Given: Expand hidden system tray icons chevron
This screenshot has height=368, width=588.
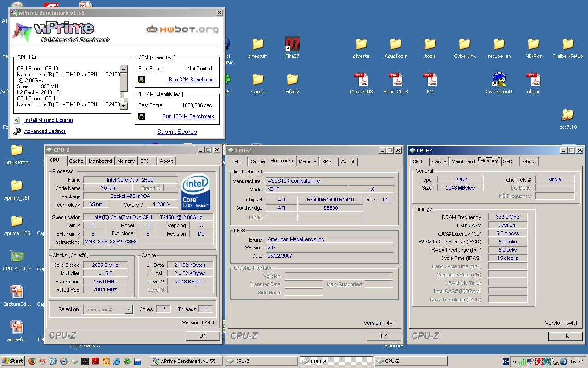Looking at the screenshot, I should point(514,362).
